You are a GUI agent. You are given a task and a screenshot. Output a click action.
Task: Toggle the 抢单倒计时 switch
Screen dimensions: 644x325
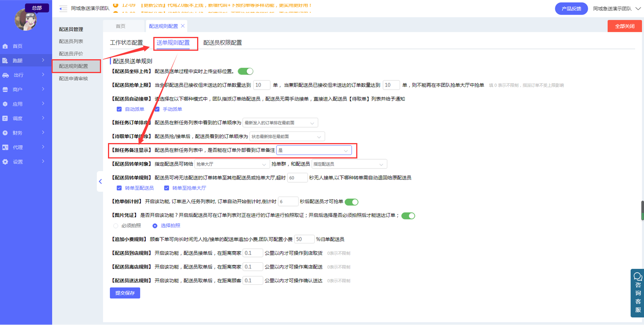click(352, 202)
